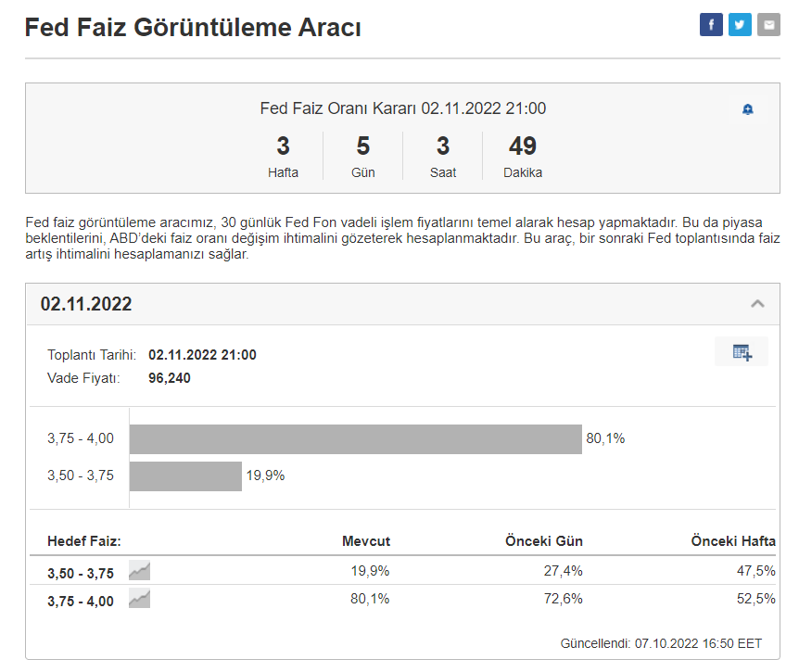Select the Önceki Hafta column header

[733, 541]
